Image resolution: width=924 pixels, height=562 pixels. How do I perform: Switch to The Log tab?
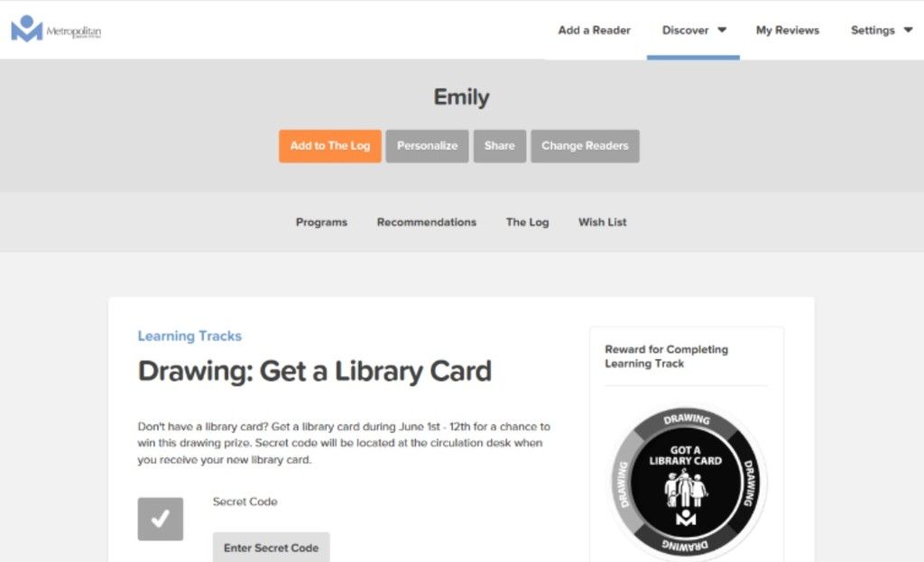click(527, 222)
